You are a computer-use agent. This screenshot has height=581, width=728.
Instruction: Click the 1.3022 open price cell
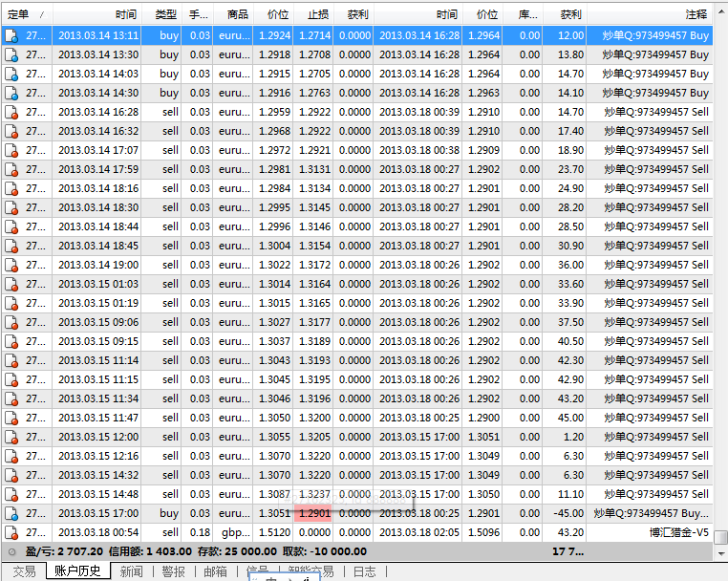click(x=275, y=266)
